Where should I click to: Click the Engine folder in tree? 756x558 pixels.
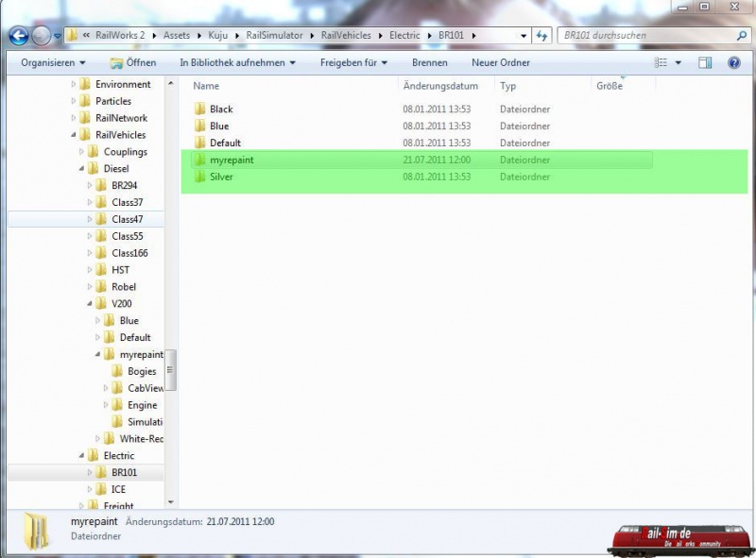[x=143, y=405]
